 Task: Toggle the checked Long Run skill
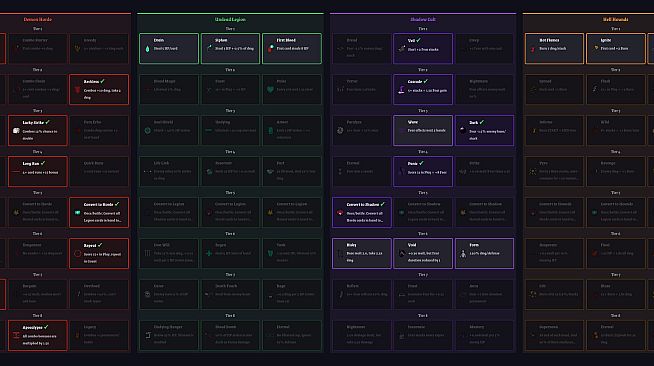point(38,171)
